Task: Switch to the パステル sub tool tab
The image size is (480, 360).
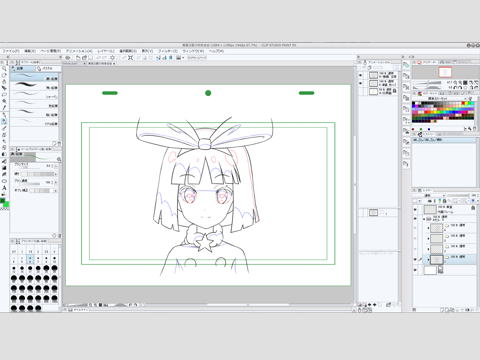Action: [48, 68]
